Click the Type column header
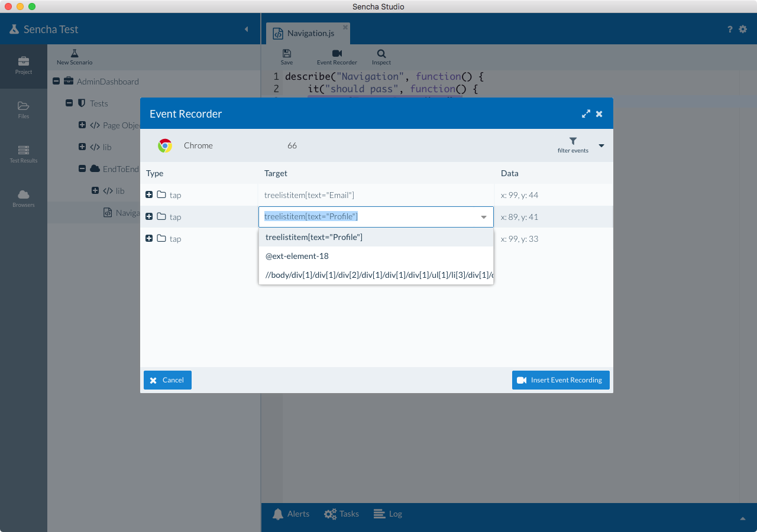The image size is (757, 532). 199,173
